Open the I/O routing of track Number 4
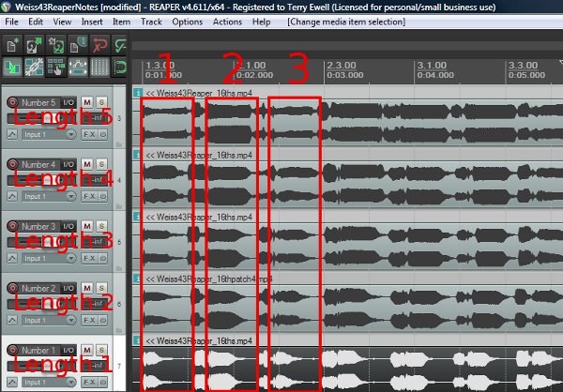This screenshot has height=392, width=563. click(x=68, y=164)
